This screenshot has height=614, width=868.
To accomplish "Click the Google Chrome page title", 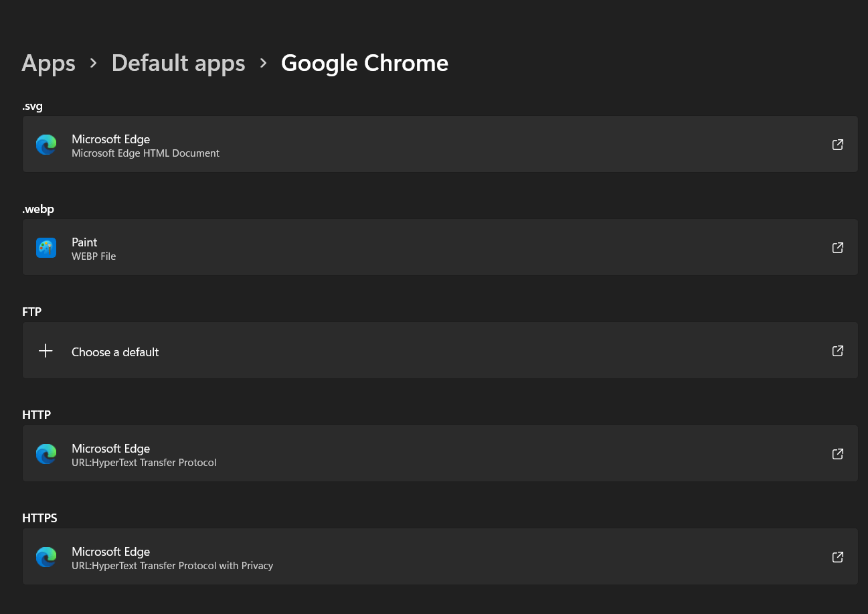I will click(364, 63).
